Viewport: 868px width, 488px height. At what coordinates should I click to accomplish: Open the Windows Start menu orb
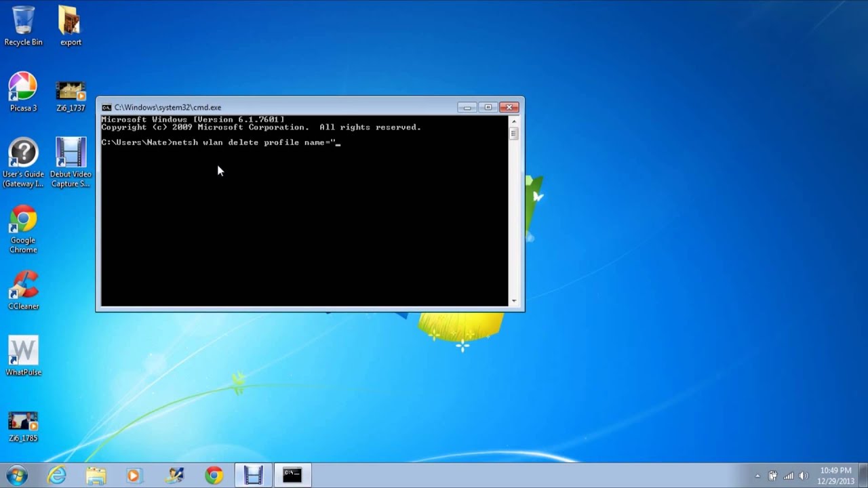coord(17,475)
